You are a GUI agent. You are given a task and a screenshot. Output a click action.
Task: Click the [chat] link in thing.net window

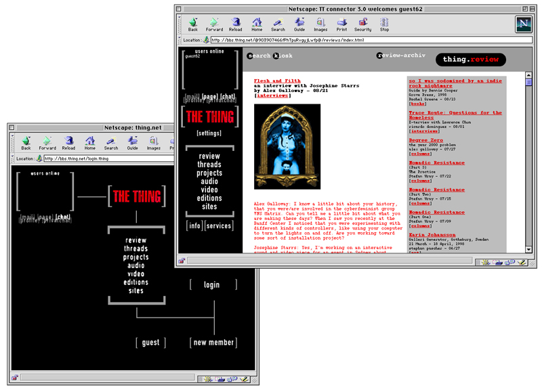click(62, 217)
